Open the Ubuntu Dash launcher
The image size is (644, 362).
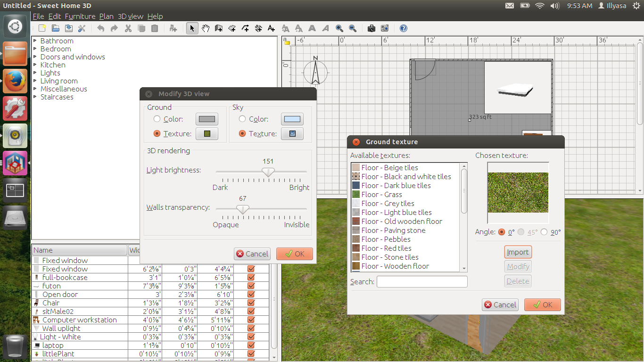pyautogui.click(x=15, y=26)
